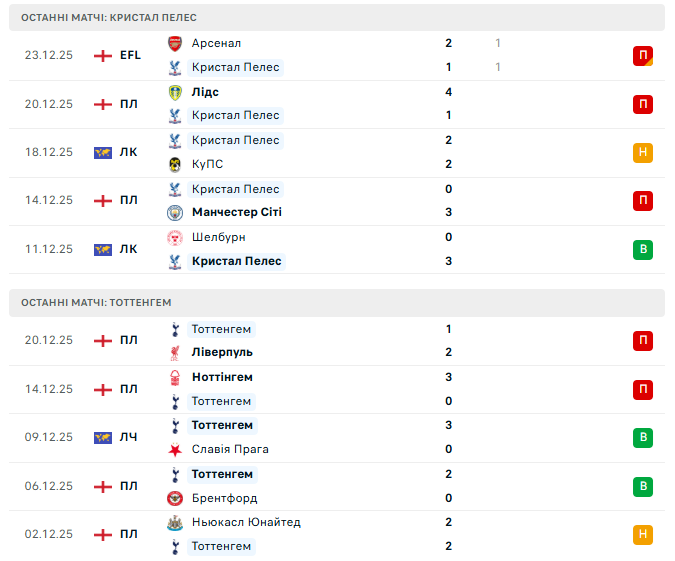Open the Манчестер Сіті team link

[x=236, y=212]
